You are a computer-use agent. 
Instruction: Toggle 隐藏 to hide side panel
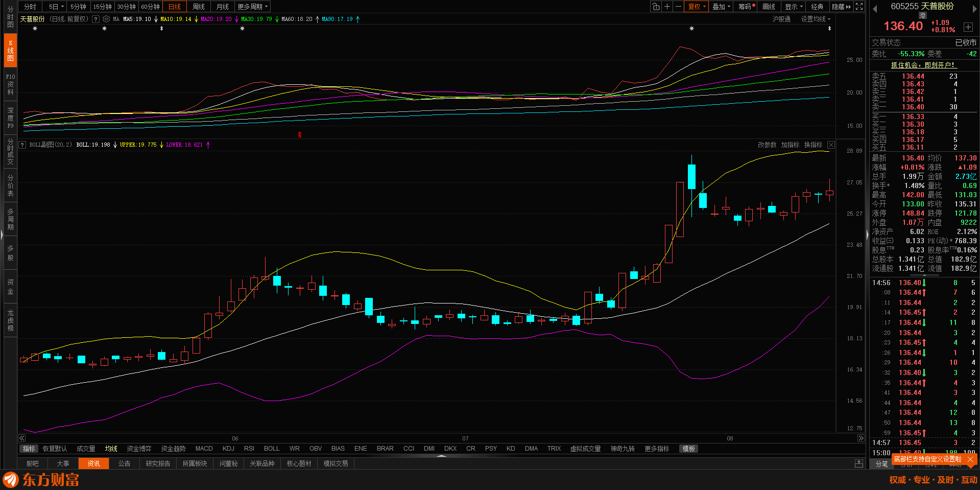pos(841,7)
